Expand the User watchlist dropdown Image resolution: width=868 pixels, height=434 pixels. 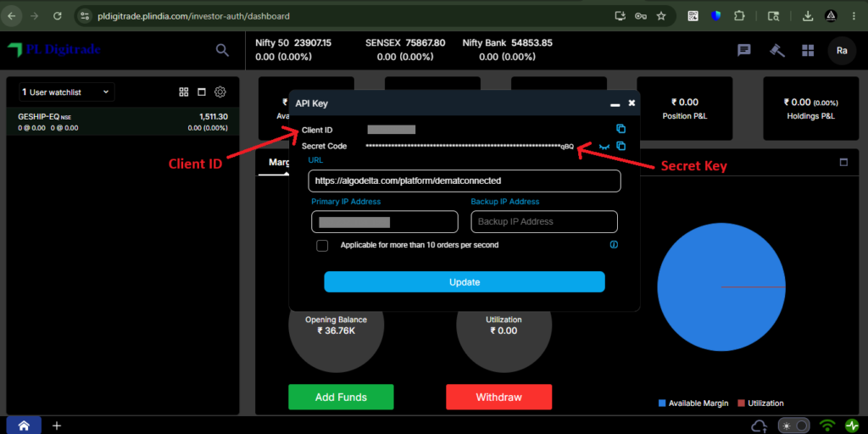[67, 92]
